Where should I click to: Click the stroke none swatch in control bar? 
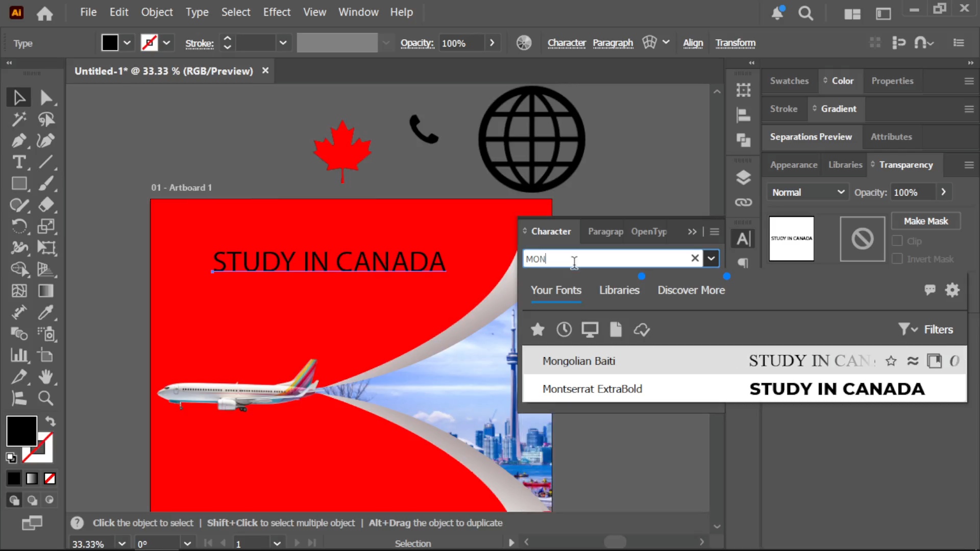click(149, 43)
